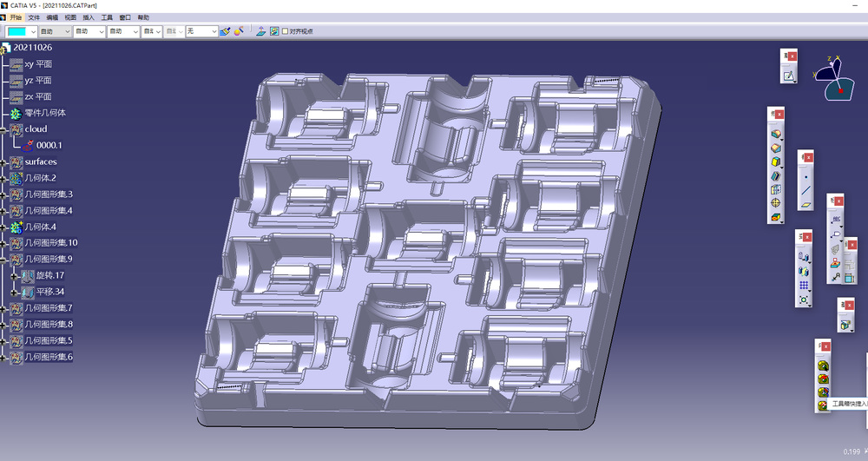Select the Line tool in reference elements toolbar
This screenshot has width=868, height=461.
point(806,190)
